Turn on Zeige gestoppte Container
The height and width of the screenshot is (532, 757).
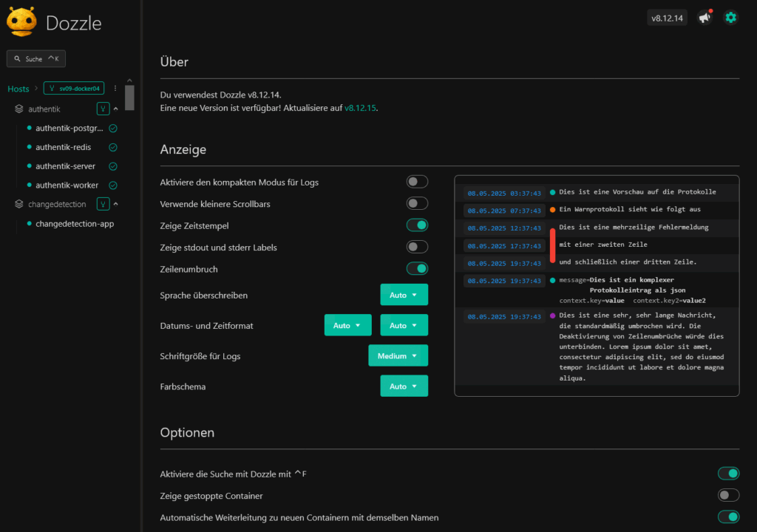point(728,495)
